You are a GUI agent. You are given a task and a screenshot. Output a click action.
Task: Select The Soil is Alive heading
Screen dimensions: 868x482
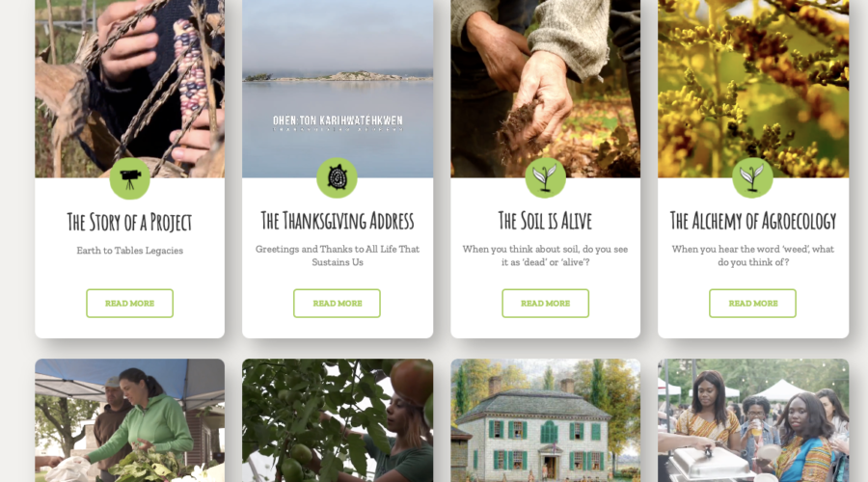(545, 221)
